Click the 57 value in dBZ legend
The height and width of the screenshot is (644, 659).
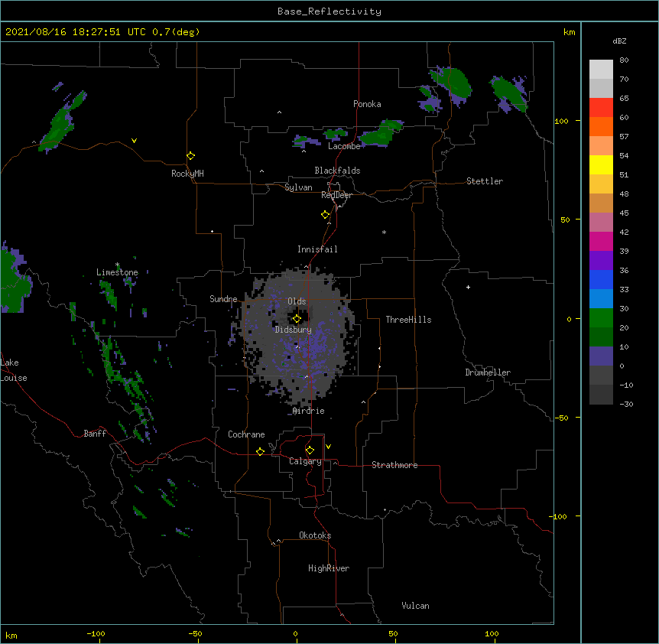[x=624, y=136]
